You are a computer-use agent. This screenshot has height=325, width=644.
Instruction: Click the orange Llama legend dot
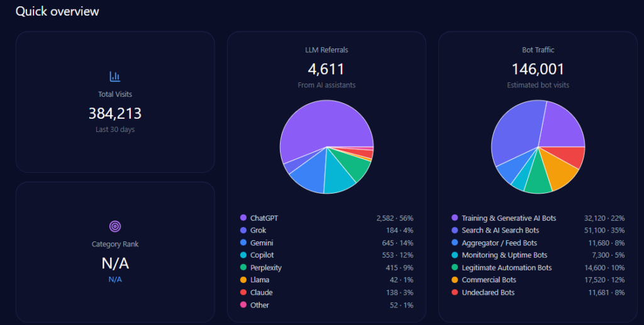click(x=243, y=280)
